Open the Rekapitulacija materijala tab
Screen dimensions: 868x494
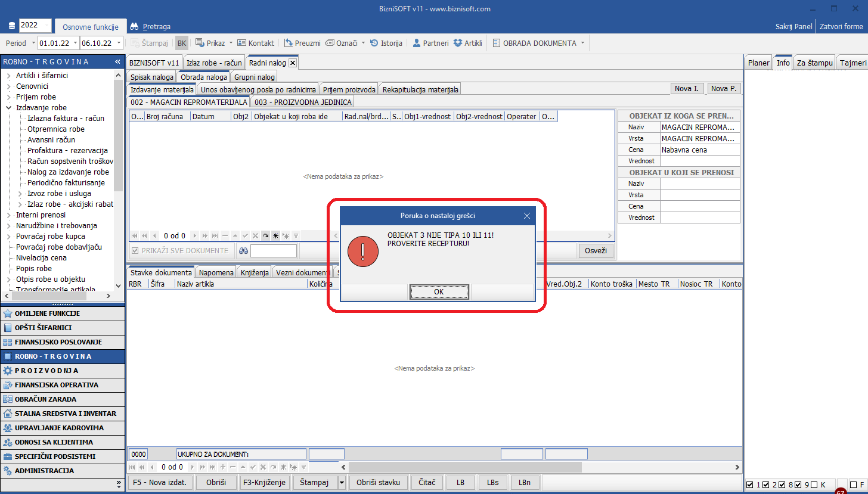coord(420,89)
